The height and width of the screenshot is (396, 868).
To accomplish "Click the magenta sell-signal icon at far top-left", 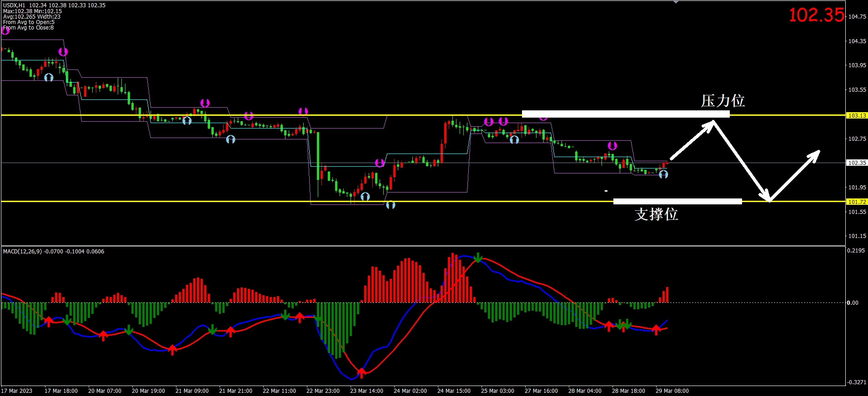I will 5,30.
